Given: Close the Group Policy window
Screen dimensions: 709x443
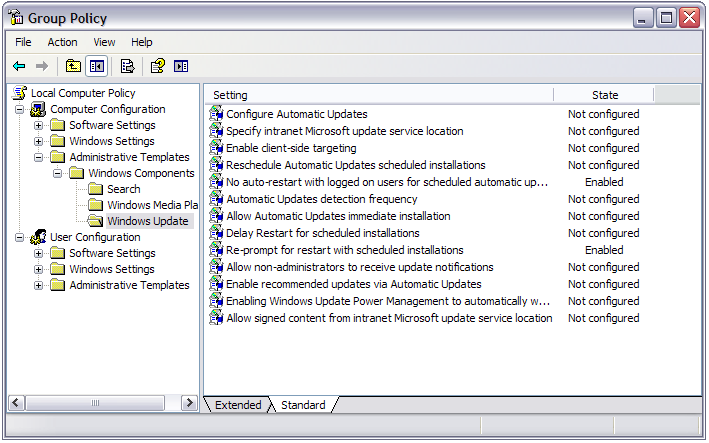Looking at the screenshot, I should coord(689,18).
